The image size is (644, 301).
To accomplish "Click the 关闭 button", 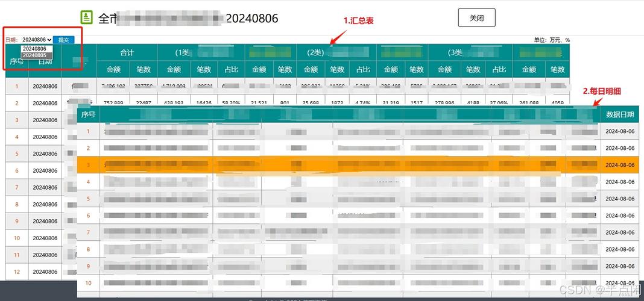I will (x=476, y=17).
